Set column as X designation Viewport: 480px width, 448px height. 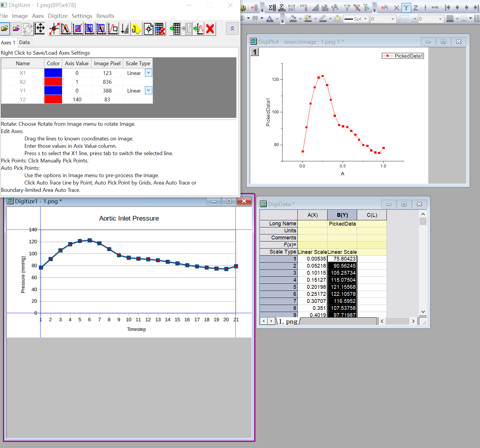pyautogui.click(x=397, y=8)
